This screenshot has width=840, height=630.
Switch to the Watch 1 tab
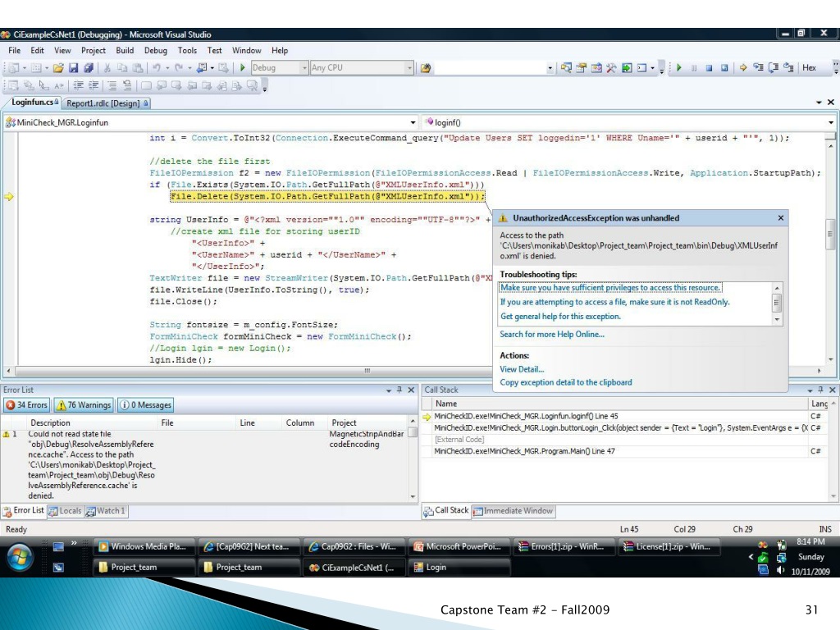click(105, 511)
